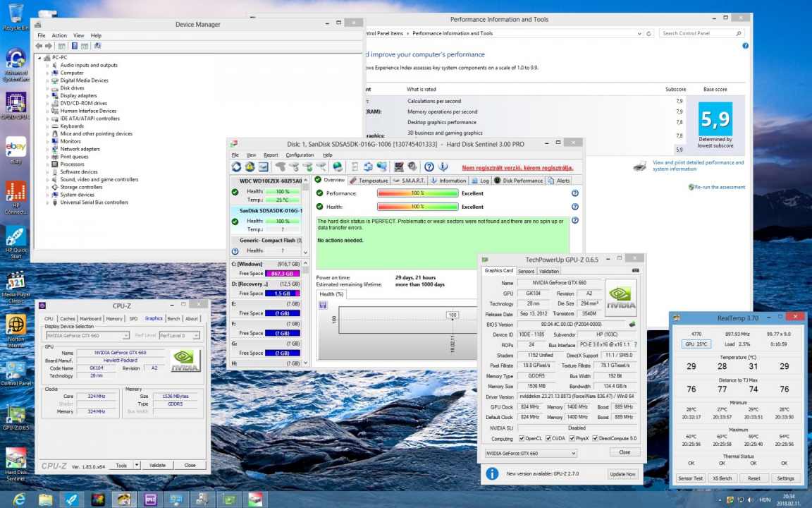Collapse the PC-PC root node
The width and height of the screenshot is (812, 508).
point(39,58)
